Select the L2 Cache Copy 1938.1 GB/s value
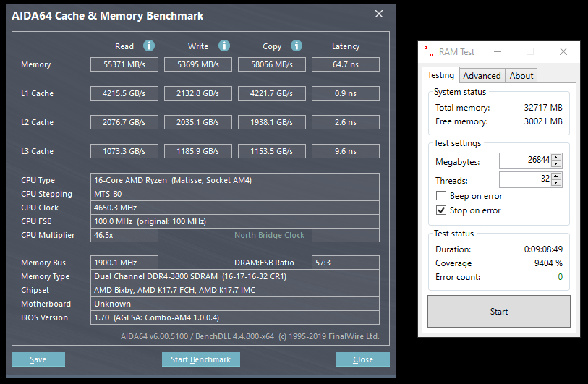 click(272, 122)
